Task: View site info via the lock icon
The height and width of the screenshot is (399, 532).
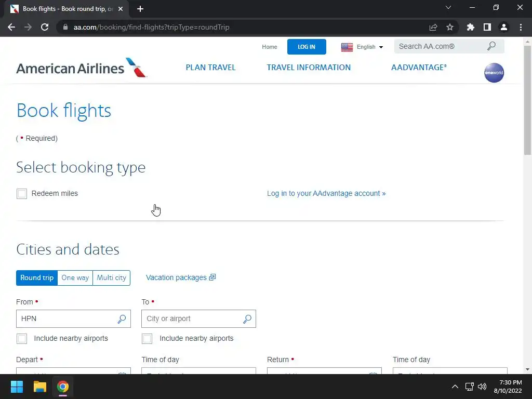Action: [65, 27]
